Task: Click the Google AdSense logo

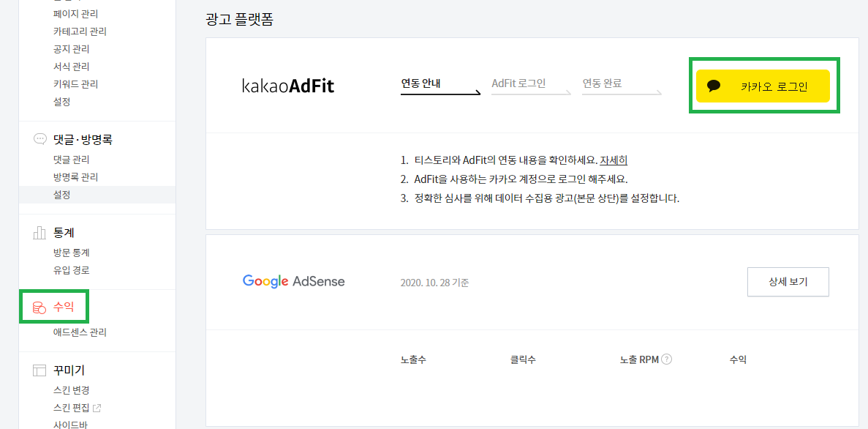Action: point(293,281)
